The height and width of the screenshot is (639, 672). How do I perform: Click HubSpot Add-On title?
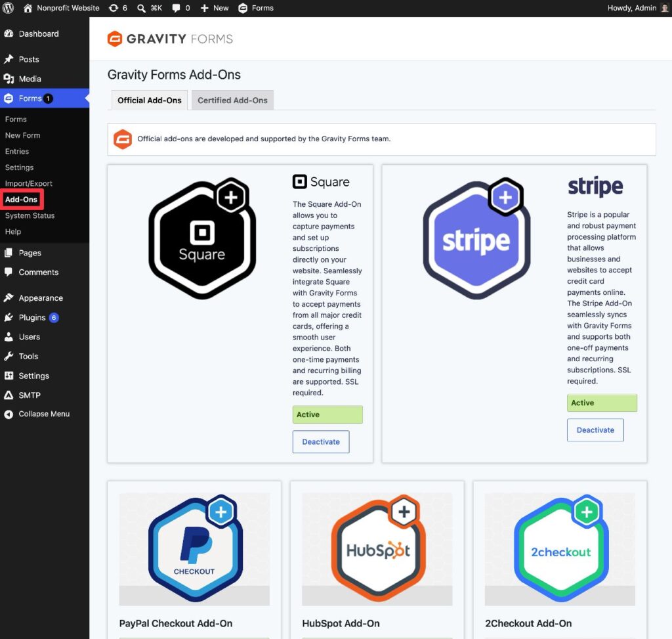click(341, 623)
